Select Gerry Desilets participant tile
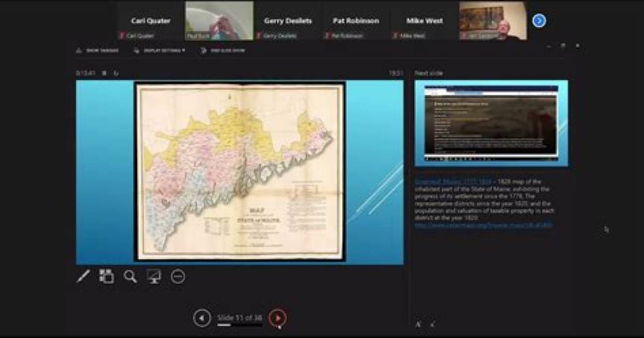The width and height of the screenshot is (644, 338). pyautogui.click(x=288, y=20)
